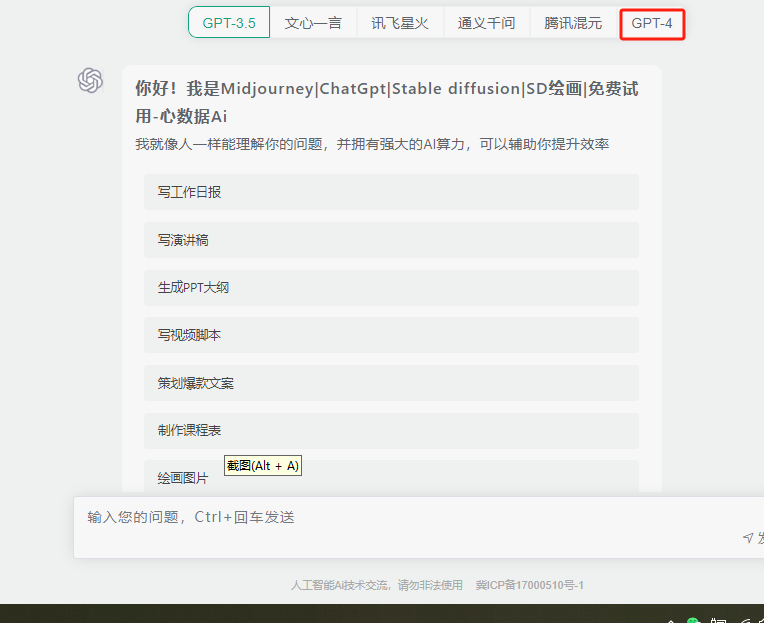Pick the 写工作日报 prompt suggestion

[x=391, y=192]
